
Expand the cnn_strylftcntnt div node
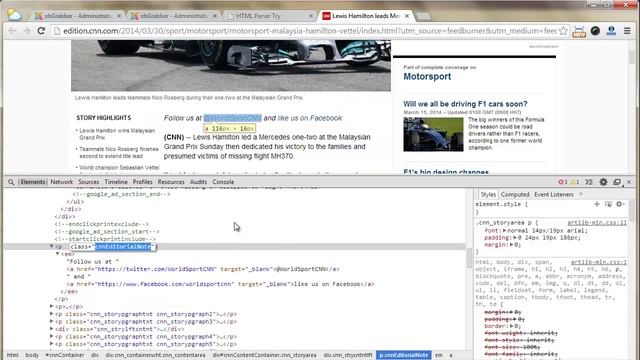click(51, 329)
